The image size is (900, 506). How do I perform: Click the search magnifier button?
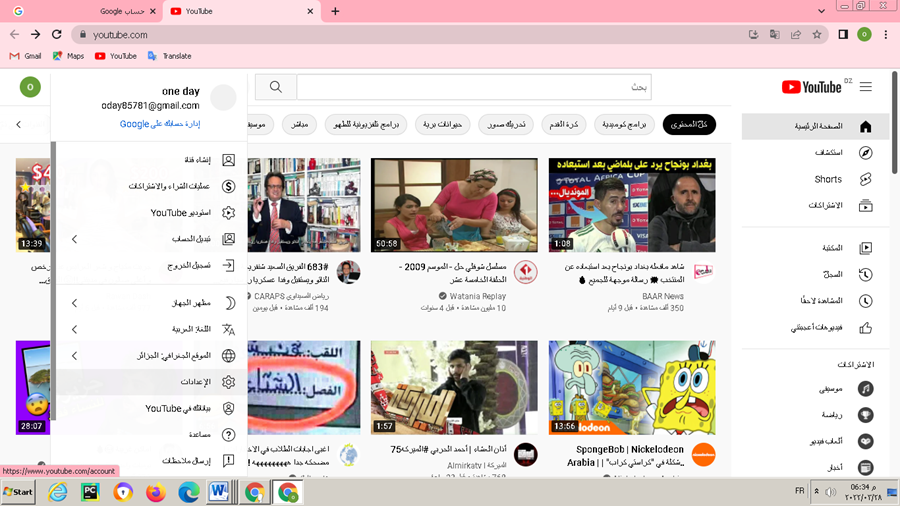(276, 87)
